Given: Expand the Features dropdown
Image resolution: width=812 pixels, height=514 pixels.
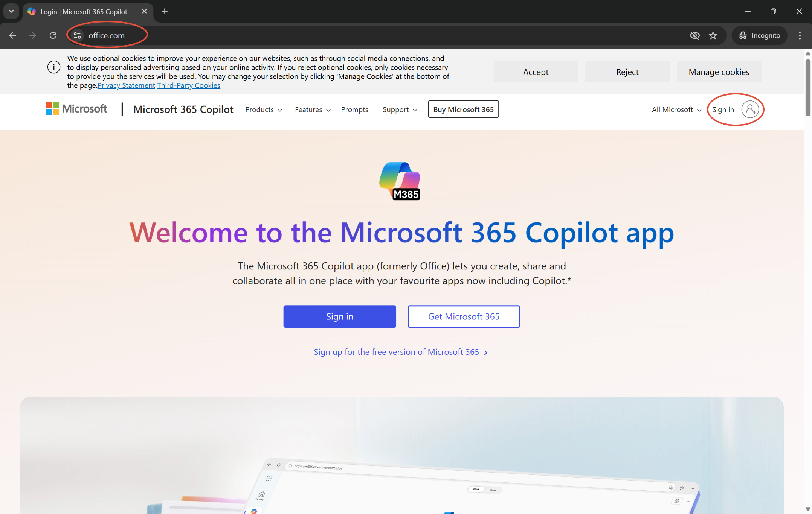Looking at the screenshot, I should pos(313,109).
